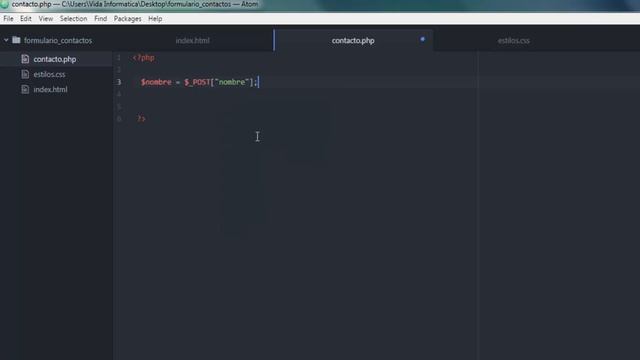
Task: Open estilos.css in the tree view
Action: (x=49, y=74)
